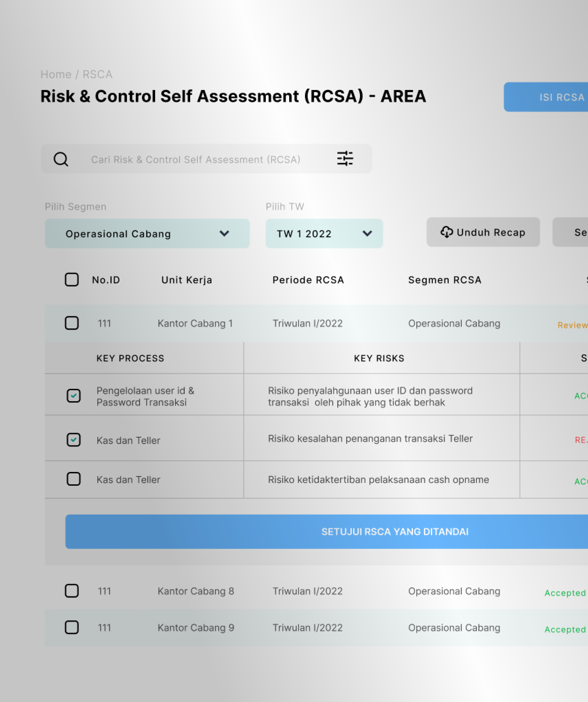Uncheck the Risiko kesalahan penanganan transaksi Teller row

[74, 440]
